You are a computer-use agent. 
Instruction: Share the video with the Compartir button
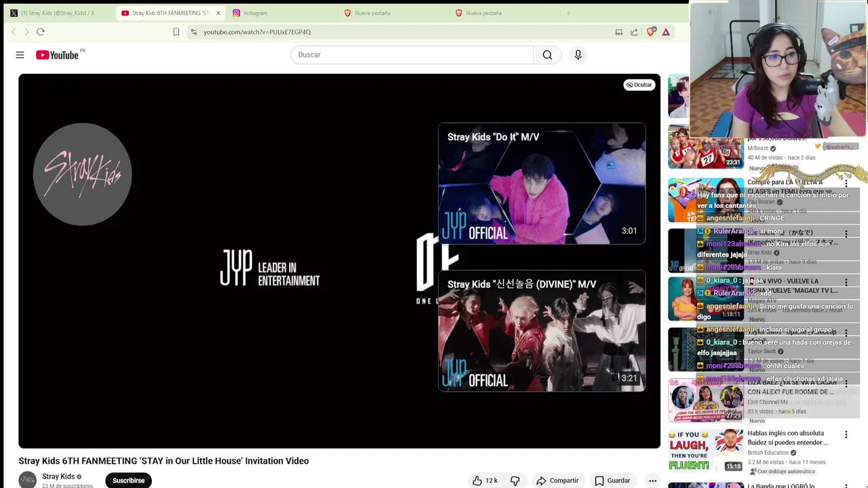point(557,481)
